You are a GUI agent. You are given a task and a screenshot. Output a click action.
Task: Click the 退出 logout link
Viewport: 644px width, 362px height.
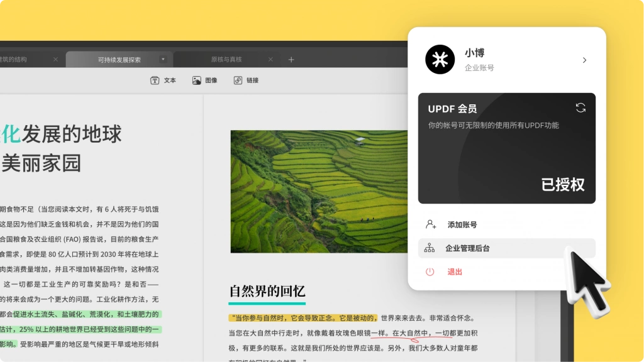455,271
